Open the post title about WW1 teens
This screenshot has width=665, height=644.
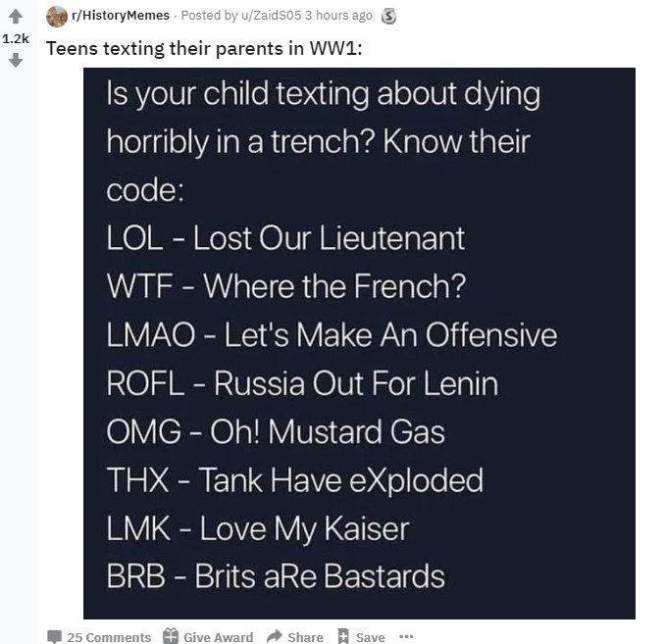click(x=204, y=48)
